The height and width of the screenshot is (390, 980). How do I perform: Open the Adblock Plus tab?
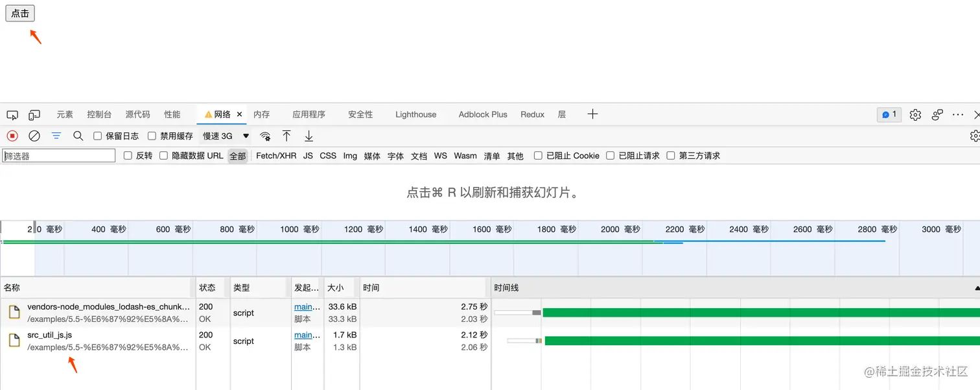[x=483, y=114]
